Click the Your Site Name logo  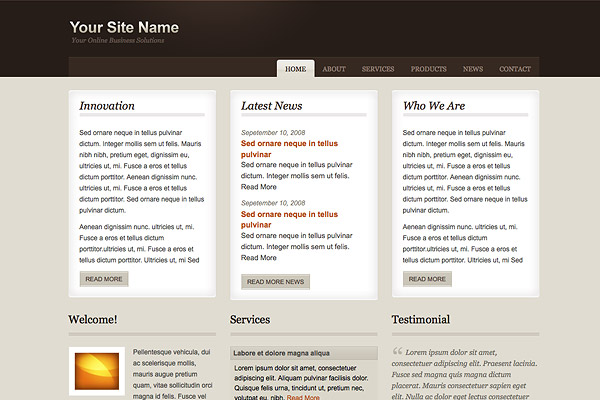pos(124,27)
